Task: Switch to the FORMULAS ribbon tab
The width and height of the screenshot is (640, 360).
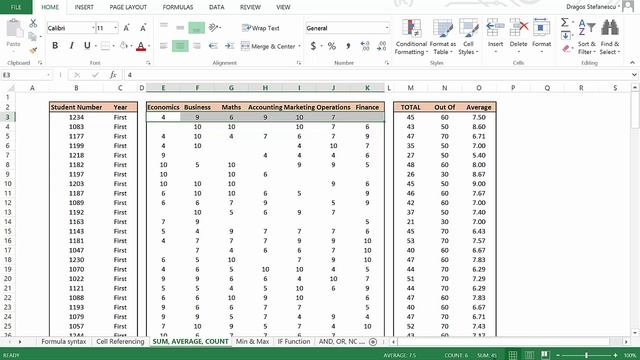Action: click(178, 7)
